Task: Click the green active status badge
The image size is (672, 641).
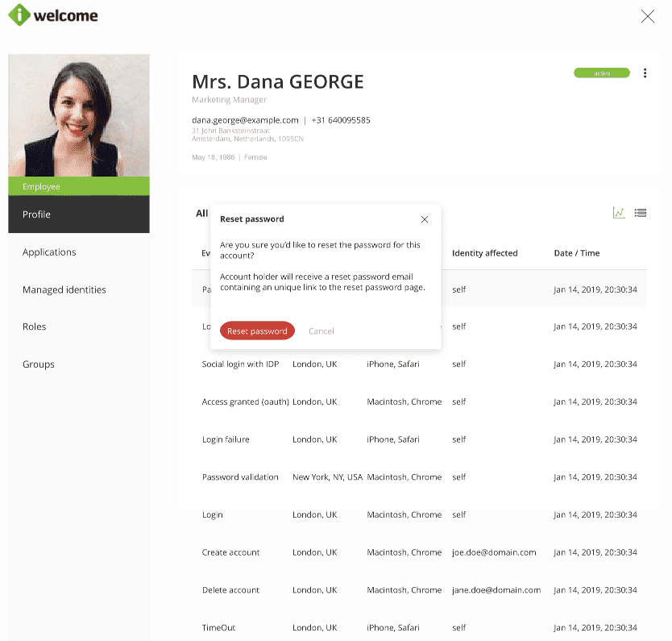Action: click(x=602, y=73)
